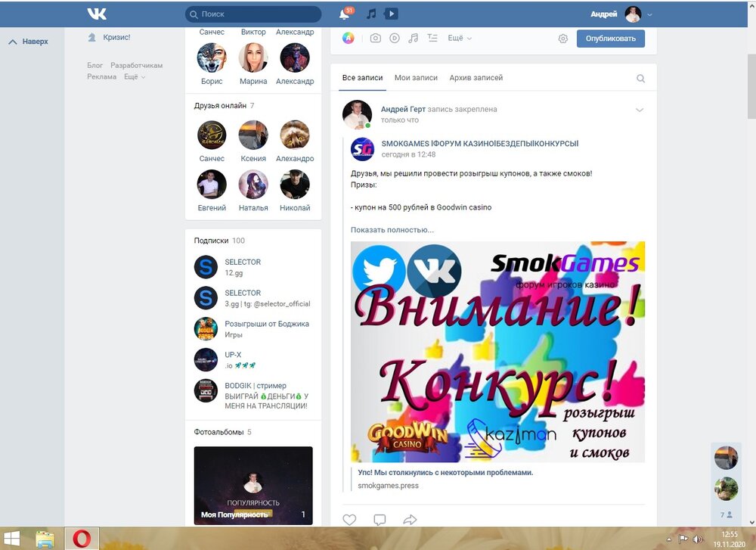This screenshot has width=756, height=550.
Task: Add article using the text-lines icon
Action: coord(432,38)
